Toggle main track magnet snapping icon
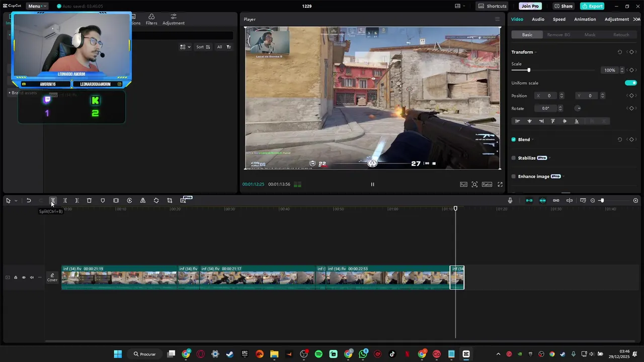The image size is (644, 362). 529,201
